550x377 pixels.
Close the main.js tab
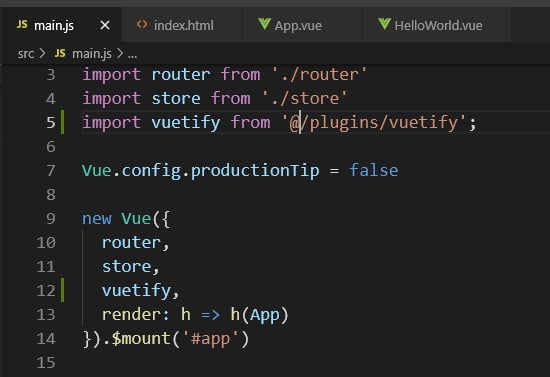pyautogui.click(x=105, y=25)
